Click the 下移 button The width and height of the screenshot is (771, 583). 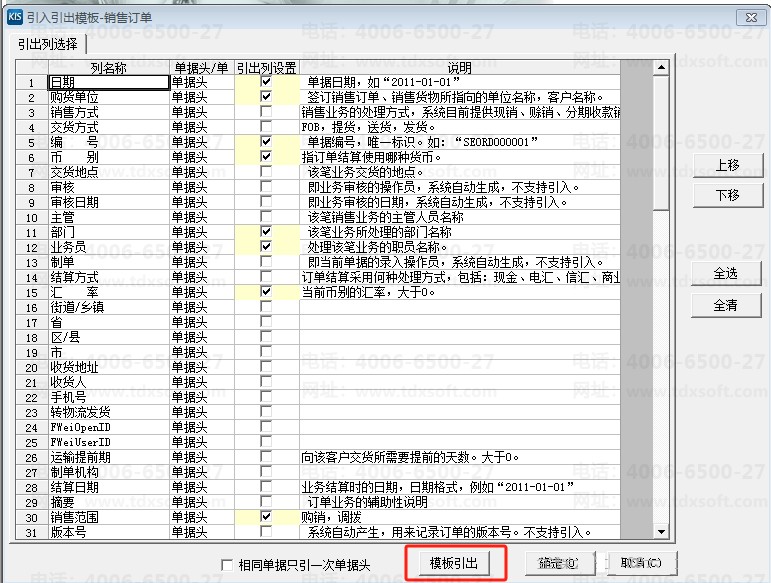pos(726,195)
